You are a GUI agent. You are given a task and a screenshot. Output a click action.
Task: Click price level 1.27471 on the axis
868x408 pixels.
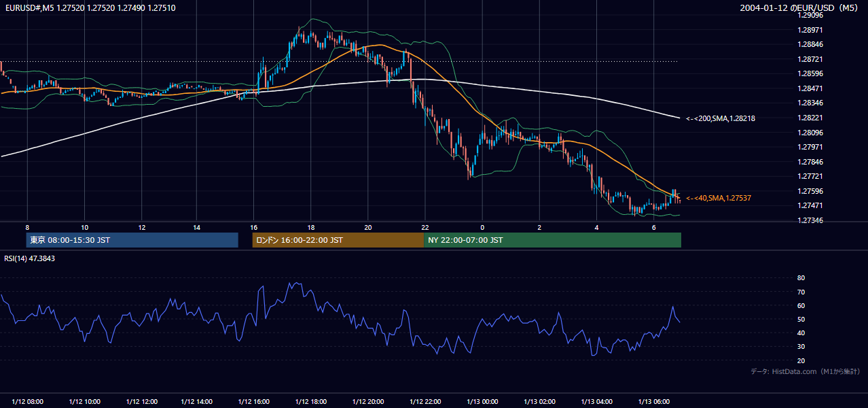coord(810,205)
